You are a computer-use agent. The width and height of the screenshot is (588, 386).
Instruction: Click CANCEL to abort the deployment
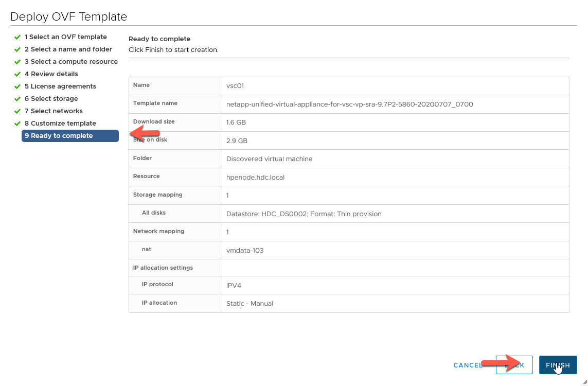[x=467, y=365]
